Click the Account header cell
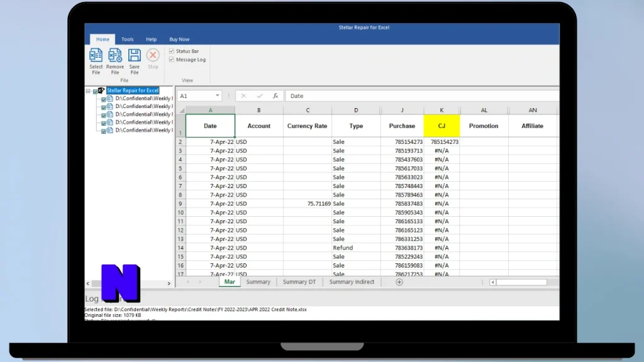Image resolution: width=644 pixels, height=362 pixels. [258, 126]
